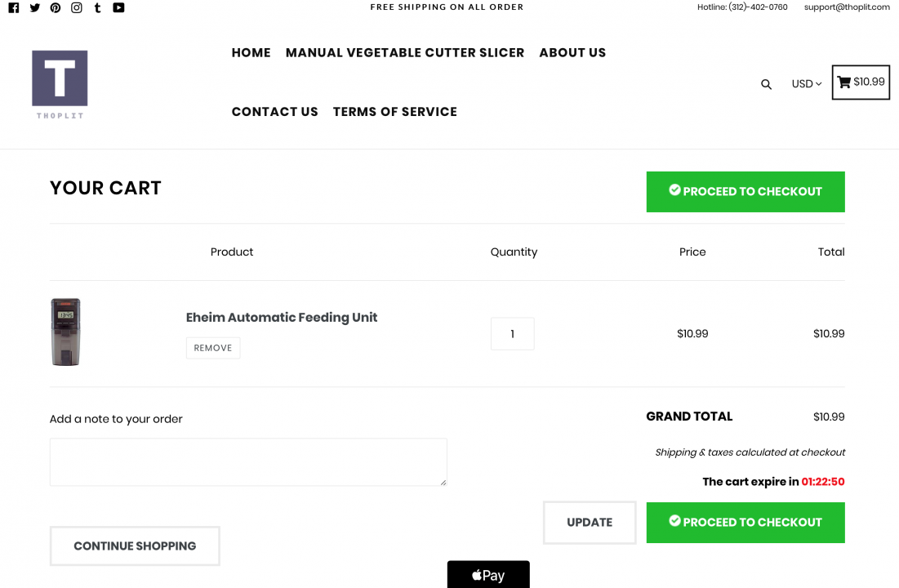899x588 pixels.
Task: Click the Thoplit store logo
Action: click(x=60, y=84)
